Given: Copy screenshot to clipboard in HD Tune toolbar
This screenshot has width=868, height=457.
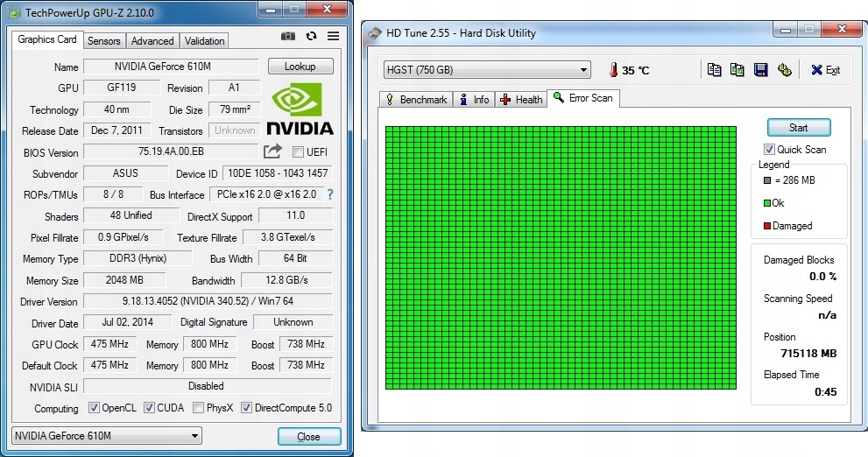Looking at the screenshot, I should [737, 70].
